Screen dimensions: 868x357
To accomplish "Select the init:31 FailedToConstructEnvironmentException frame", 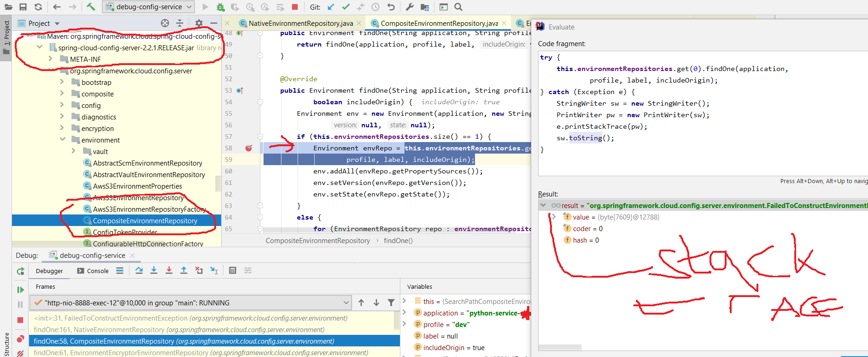I will click(x=212, y=318).
